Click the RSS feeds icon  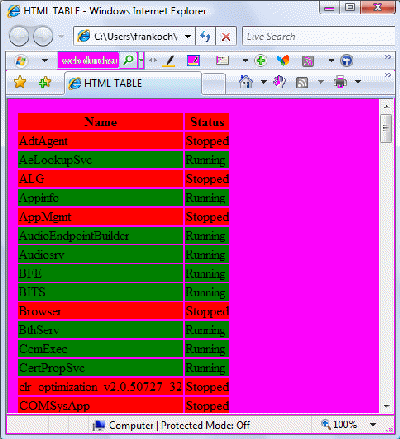[302, 82]
